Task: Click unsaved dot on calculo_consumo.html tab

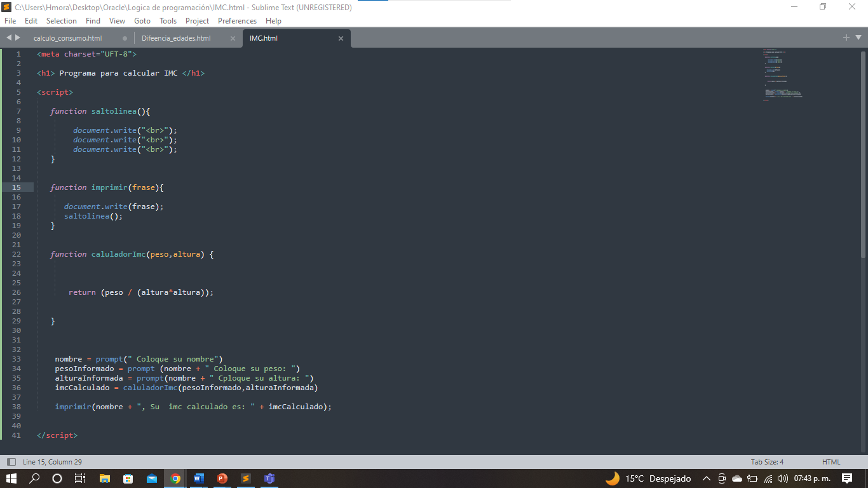Action: click(x=125, y=38)
